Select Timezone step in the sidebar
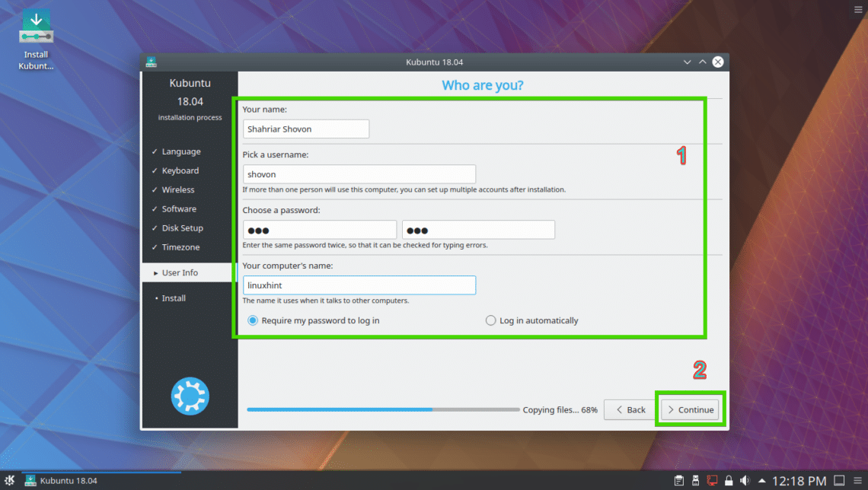The width and height of the screenshot is (868, 490). [x=180, y=247]
